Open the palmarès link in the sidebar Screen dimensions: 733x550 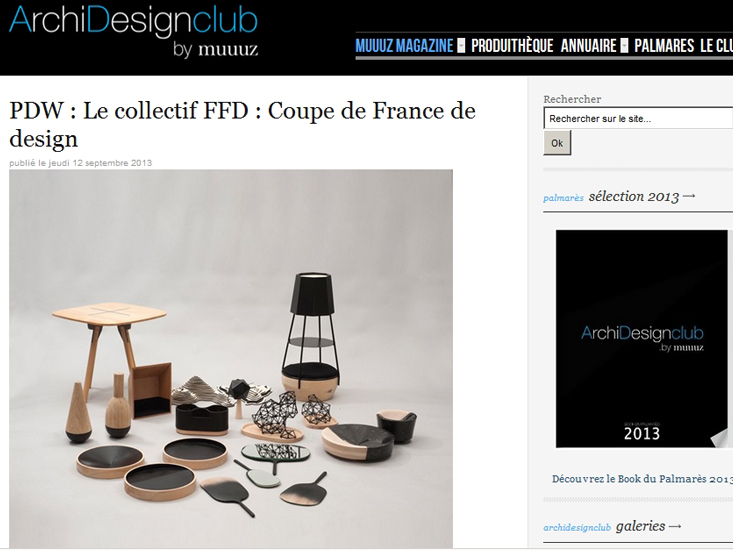pos(563,198)
